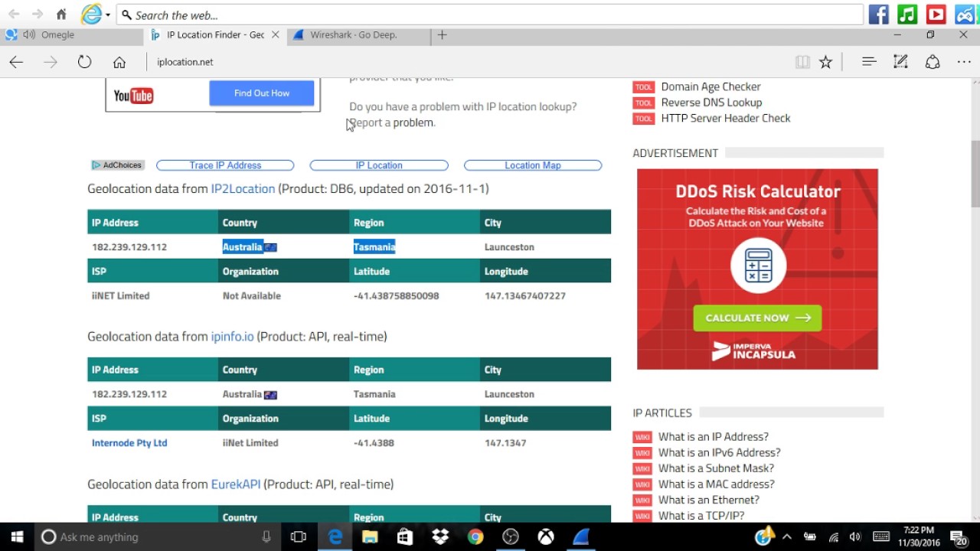Open What is a MAC address article
This screenshot has height=551, width=980.
[x=717, y=484]
